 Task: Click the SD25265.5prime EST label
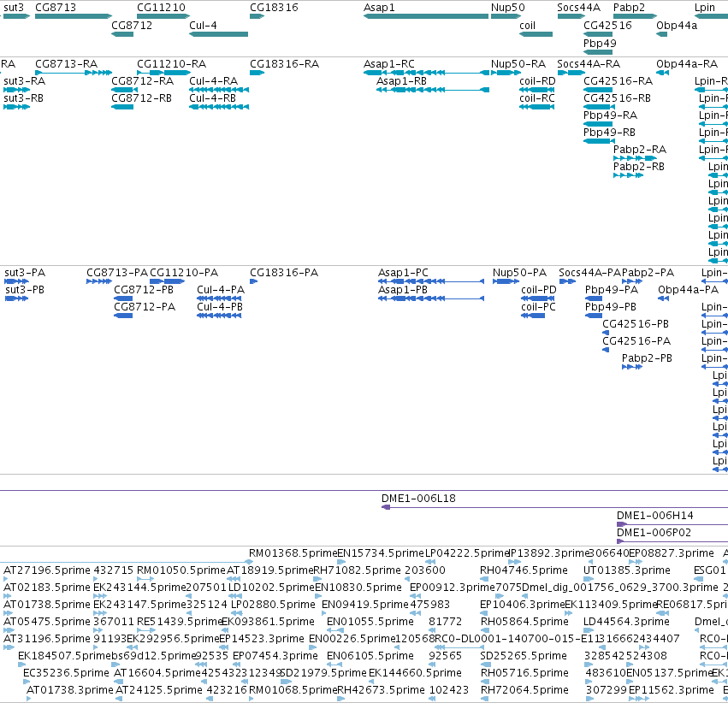point(524,656)
